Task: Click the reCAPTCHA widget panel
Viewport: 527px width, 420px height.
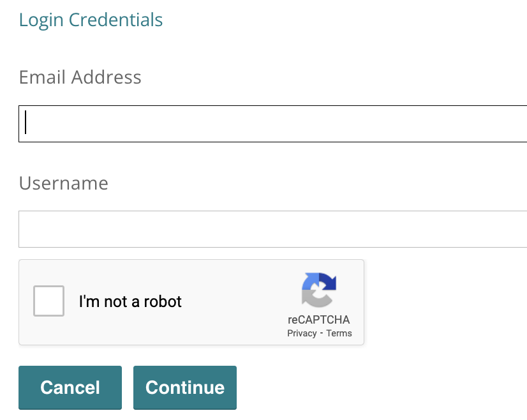Action: pyautogui.click(x=191, y=302)
